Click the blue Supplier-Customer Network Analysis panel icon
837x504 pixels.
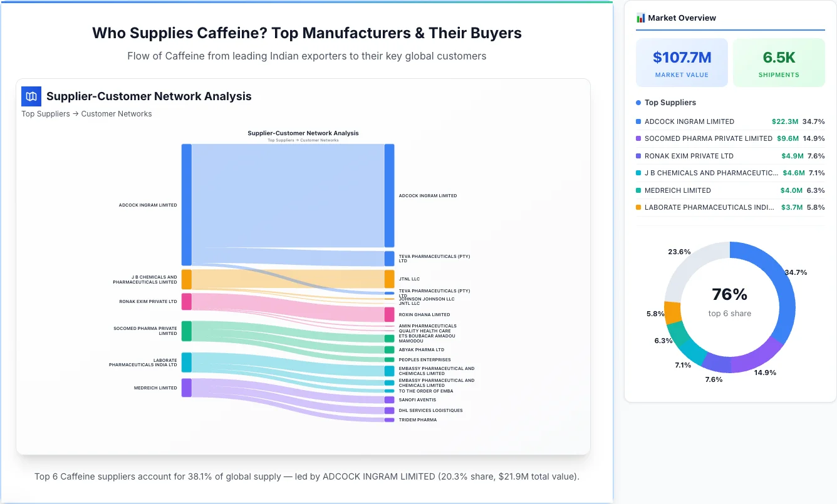[x=31, y=96]
